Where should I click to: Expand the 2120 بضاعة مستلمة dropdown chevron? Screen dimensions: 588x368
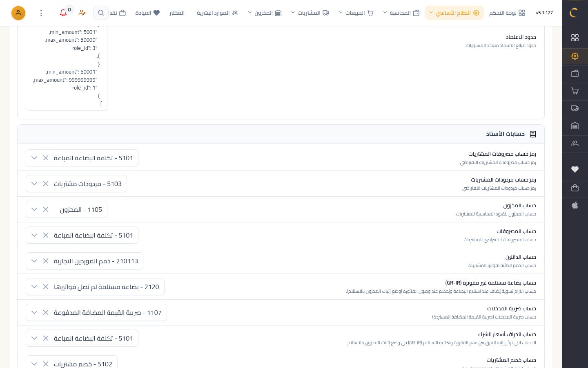tap(34, 287)
